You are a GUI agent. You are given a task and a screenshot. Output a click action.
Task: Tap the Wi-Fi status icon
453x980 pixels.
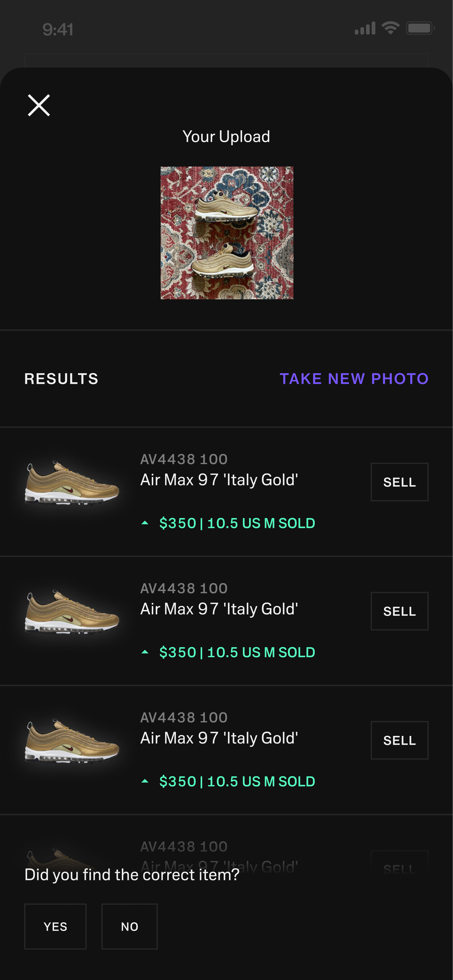pyautogui.click(x=390, y=28)
